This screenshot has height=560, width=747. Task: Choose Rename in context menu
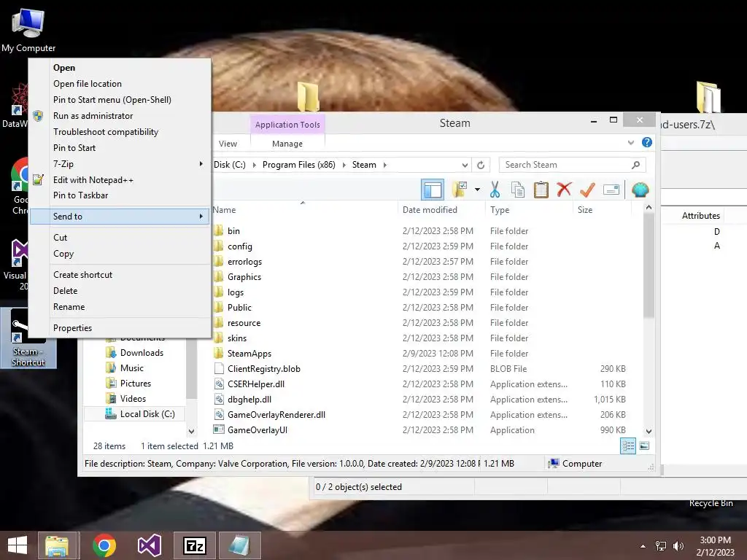point(120,307)
